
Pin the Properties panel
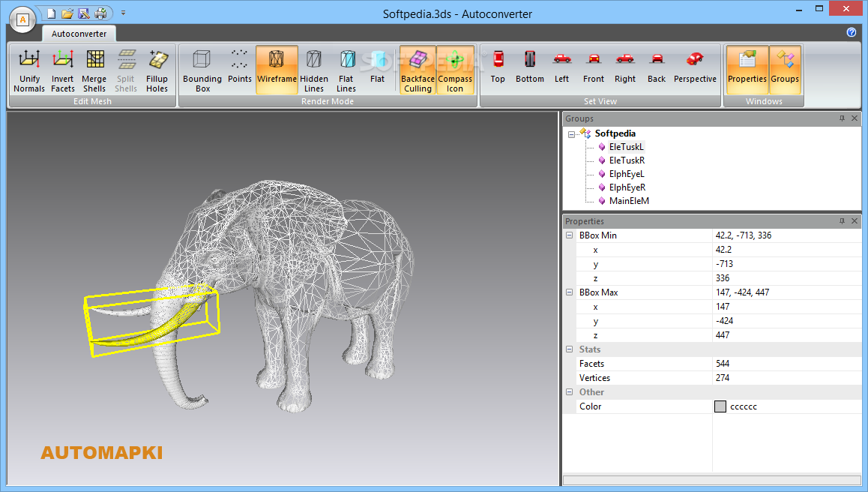[842, 221]
